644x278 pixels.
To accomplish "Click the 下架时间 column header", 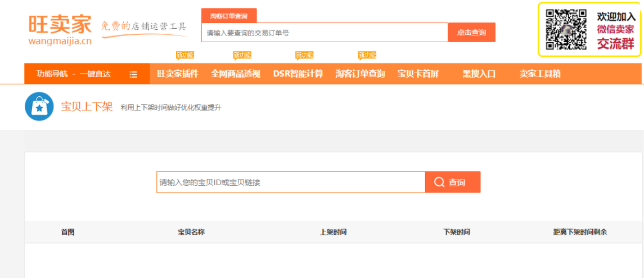I will 457,232.
